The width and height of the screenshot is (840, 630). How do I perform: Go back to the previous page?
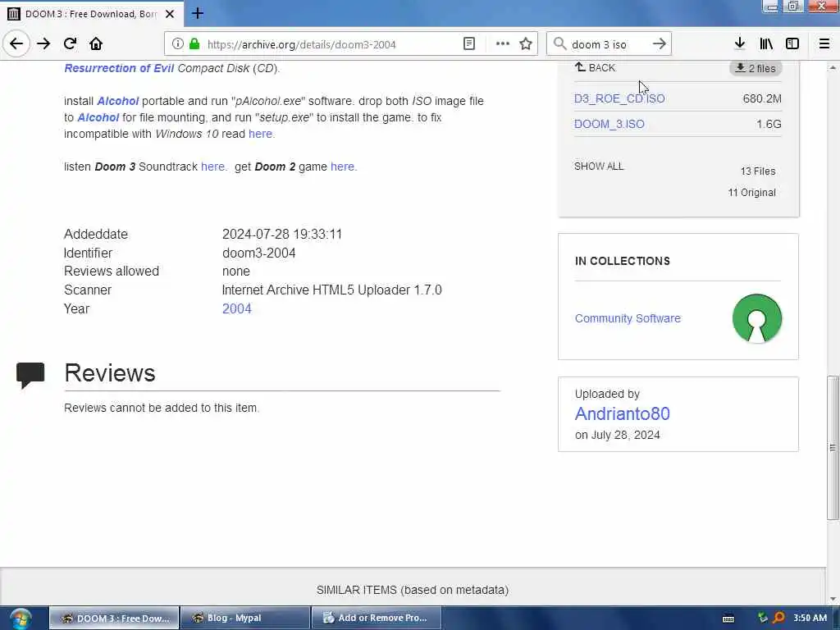point(16,43)
